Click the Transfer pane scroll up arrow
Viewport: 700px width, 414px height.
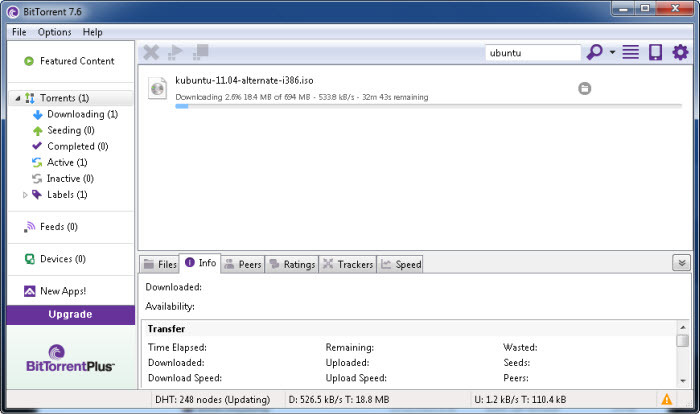pos(683,327)
